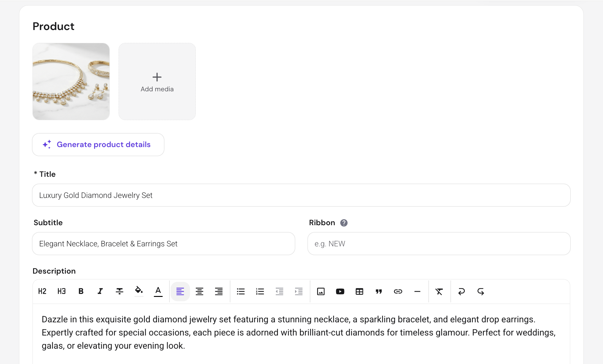Screen dimensions: 603x364
Task: Align description text left
Action: point(180,291)
